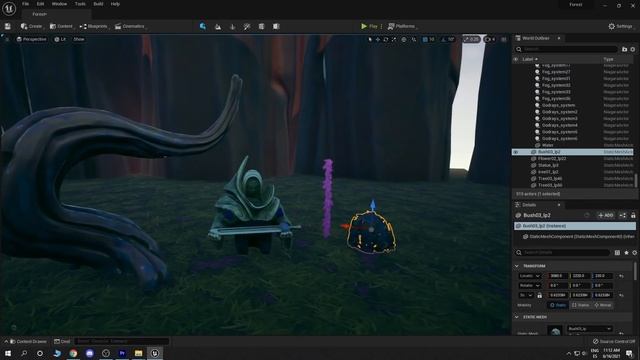This screenshot has width=640, height=360.
Task: Toggle world or local coordinate space
Action: (x=404, y=39)
